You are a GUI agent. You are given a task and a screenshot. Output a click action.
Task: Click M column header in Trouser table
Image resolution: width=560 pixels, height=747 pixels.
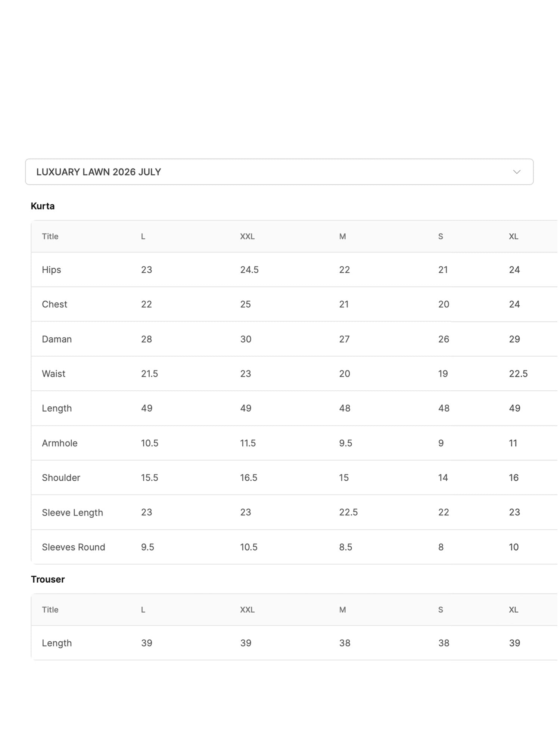(342, 610)
